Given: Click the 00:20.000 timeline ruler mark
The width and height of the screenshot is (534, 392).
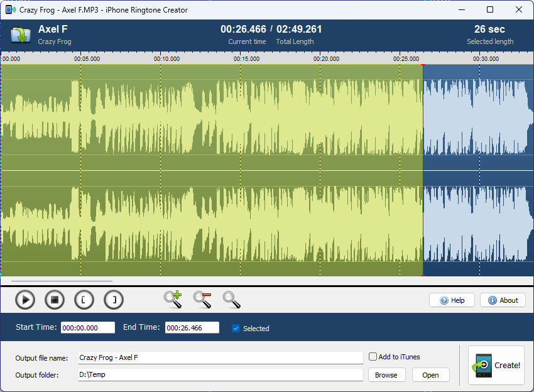Looking at the screenshot, I should coord(326,58).
